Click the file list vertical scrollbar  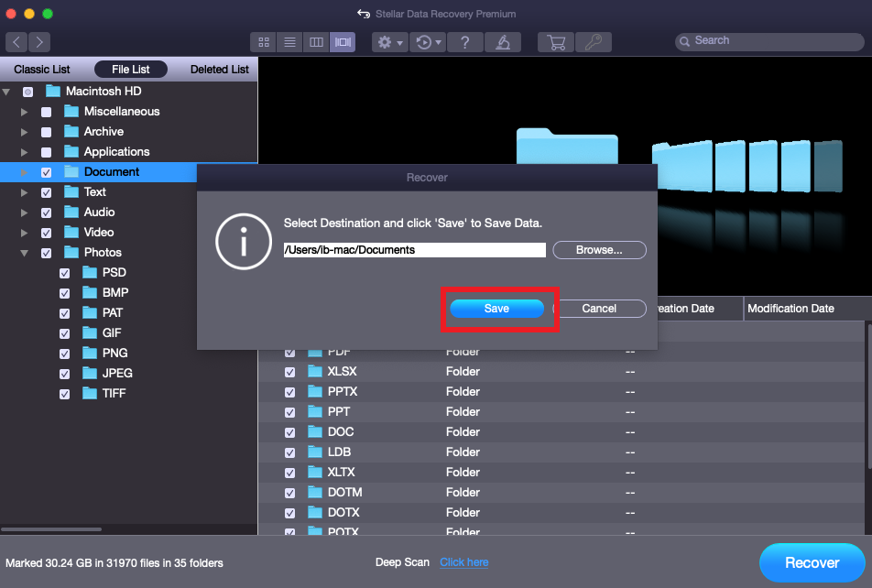click(869, 396)
